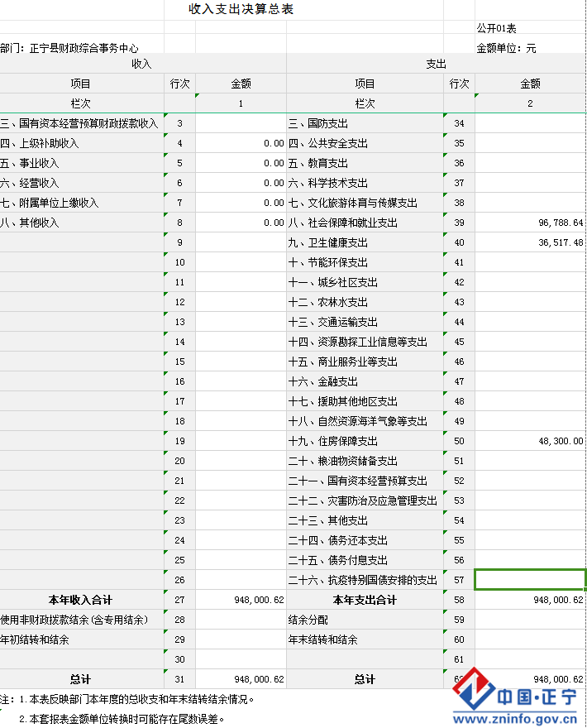
Task: Click the 948,000.62 amount in row 58
Action: coord(531,600)
